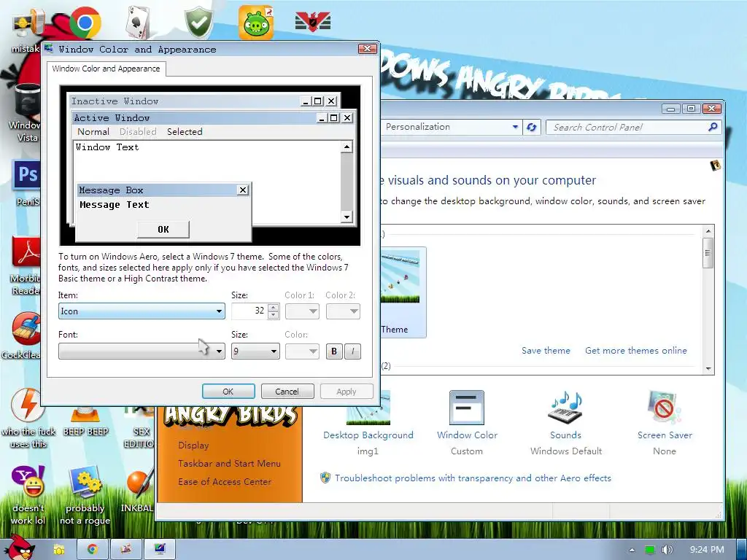Click the Active Window title bar preview
Screen dimensions: 747x560
(194, 117)
